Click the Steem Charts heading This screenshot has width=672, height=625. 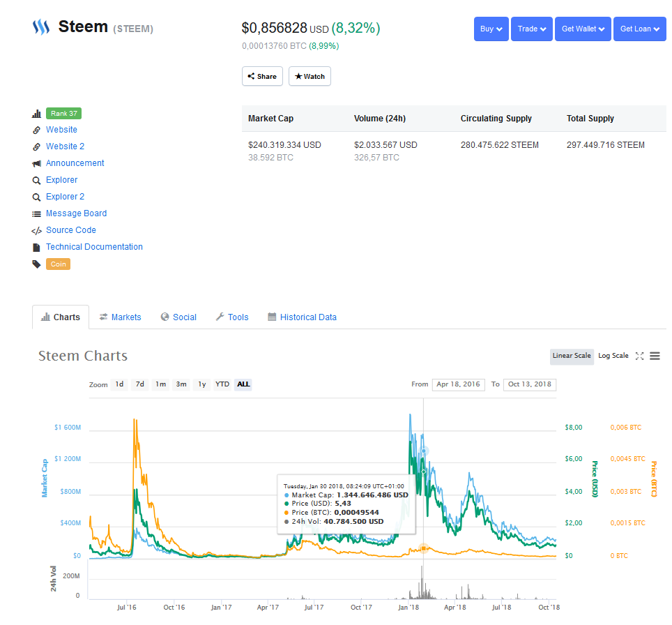pos(83,356)
